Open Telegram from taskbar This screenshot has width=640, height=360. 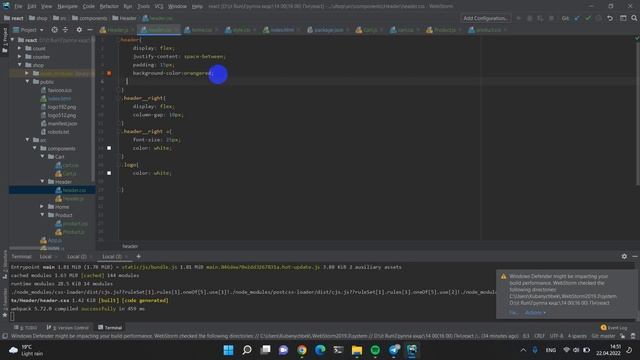click(x=393, y=350)
